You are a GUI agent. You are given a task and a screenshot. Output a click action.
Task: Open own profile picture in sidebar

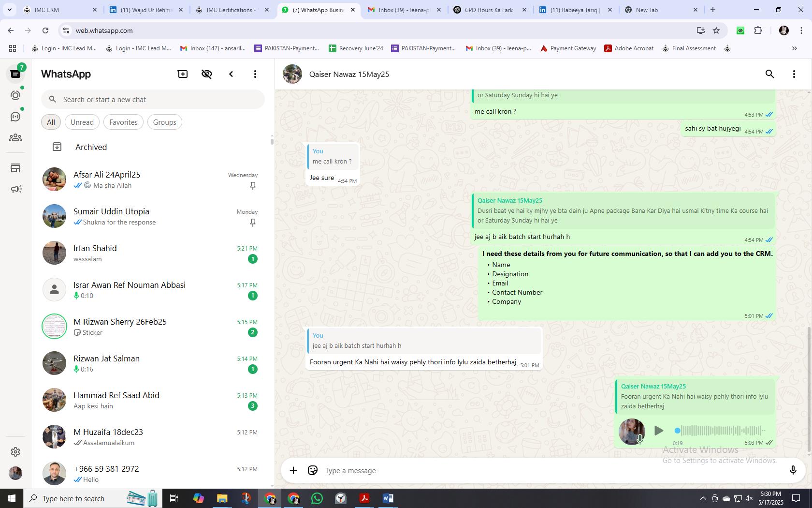coord(15,473)
